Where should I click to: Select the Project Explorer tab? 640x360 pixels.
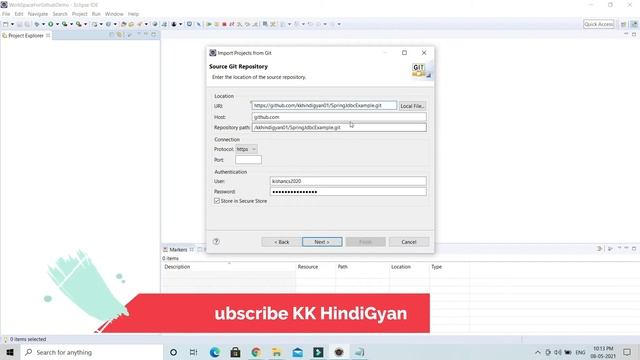[26, 36]
